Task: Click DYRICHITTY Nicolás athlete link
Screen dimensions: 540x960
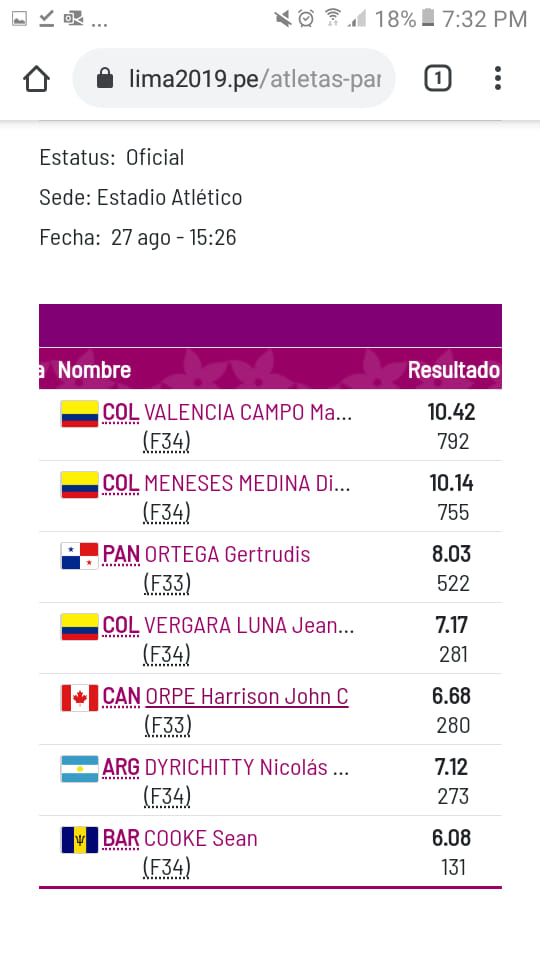Action: tap(247, 768)
